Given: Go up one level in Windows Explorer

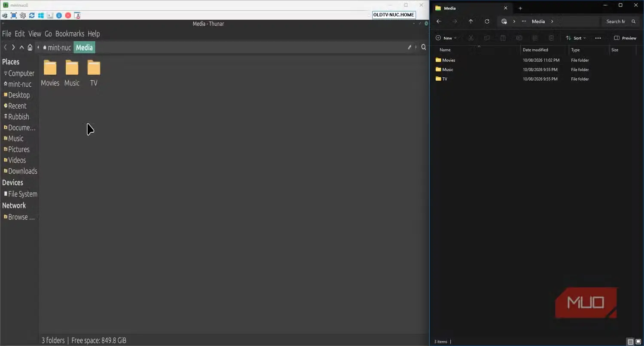Looking at the screenshot, I should tap(471, 21).
